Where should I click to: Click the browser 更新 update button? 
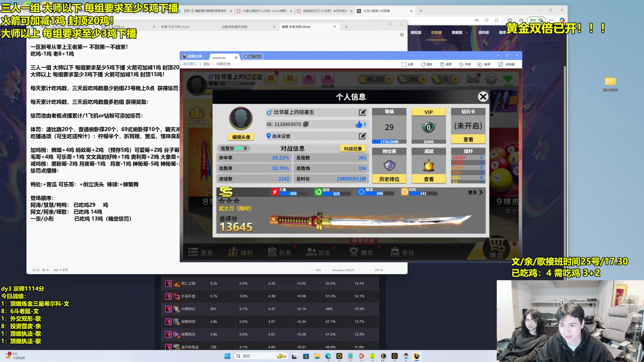[x=536, y=20]
